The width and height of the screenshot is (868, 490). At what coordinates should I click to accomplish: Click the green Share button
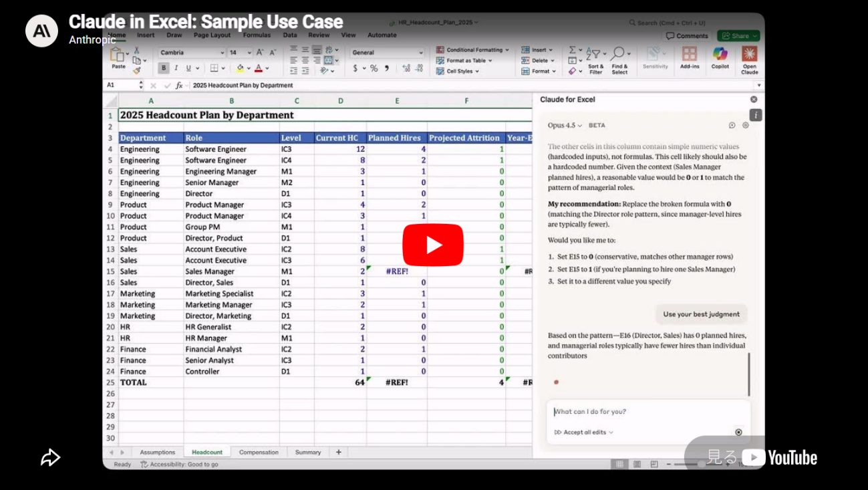[x=739, y=36]
